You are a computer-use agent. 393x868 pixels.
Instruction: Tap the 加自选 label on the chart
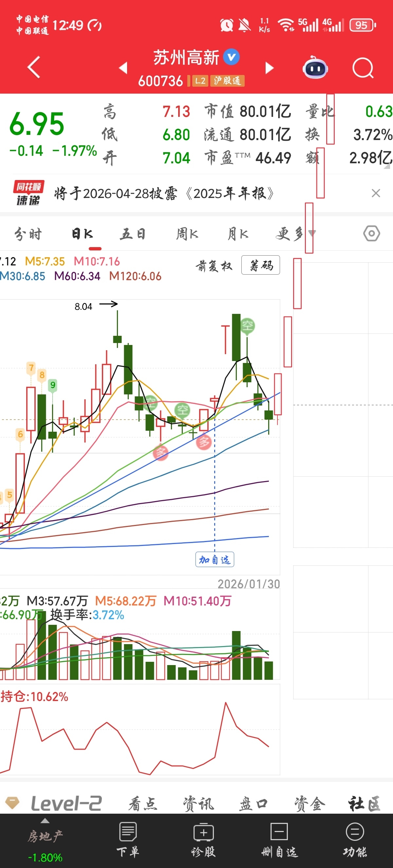(215, 560)
